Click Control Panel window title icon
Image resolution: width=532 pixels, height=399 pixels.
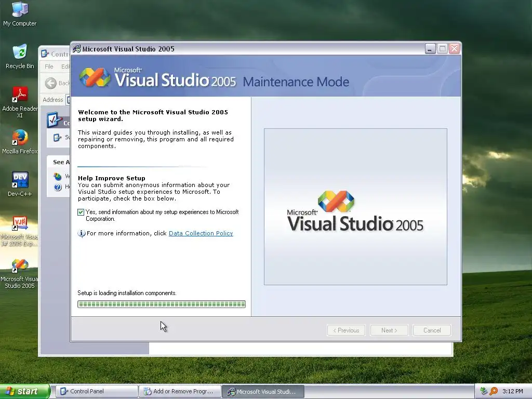45,54
